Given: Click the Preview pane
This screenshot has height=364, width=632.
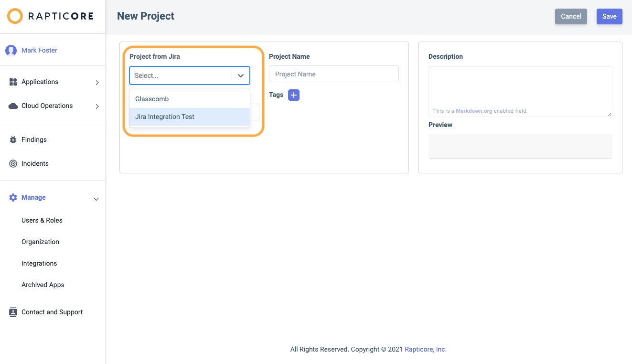Looking at the screenshot, I should [520, 146].
